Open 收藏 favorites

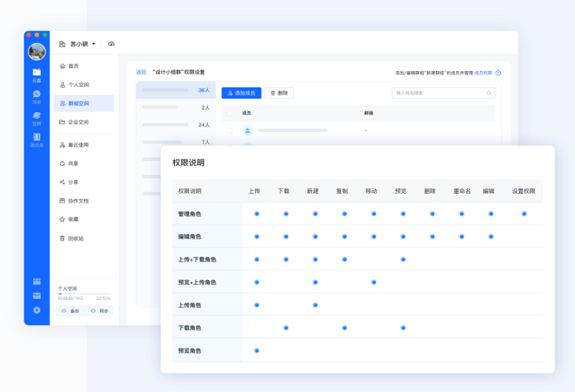[x=68, y=219]
